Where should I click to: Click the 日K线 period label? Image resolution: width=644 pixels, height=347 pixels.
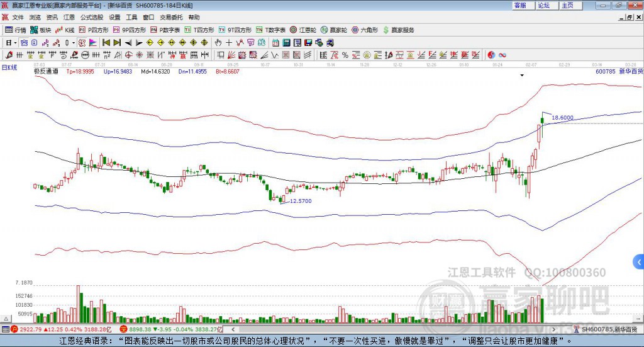(9, 67)
